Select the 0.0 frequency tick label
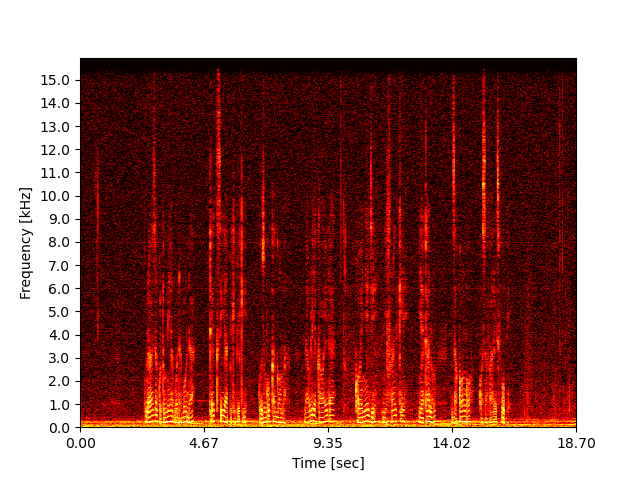Image resolution: width=640 pixels, height=480 pixels. (x=59, y=428)
